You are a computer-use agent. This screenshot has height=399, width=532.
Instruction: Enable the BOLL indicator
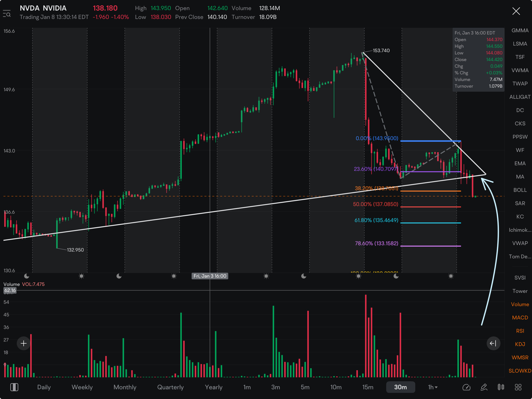point(520,190)
